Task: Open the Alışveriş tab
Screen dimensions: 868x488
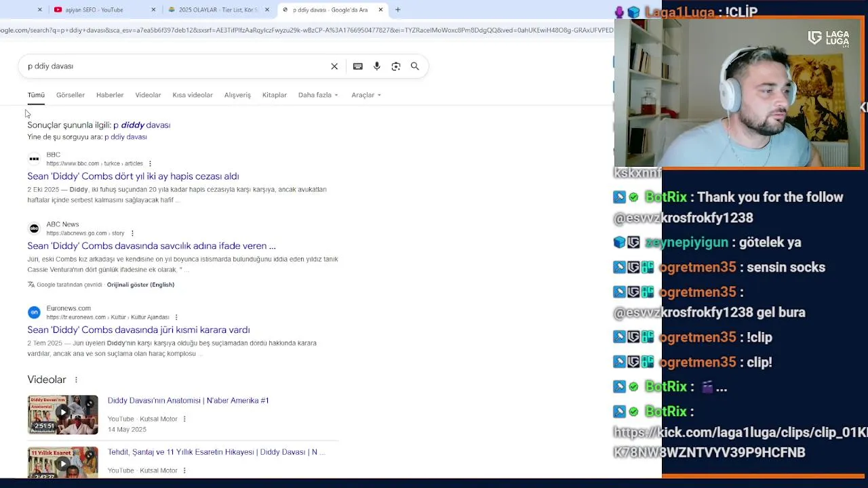Action: 237,95
